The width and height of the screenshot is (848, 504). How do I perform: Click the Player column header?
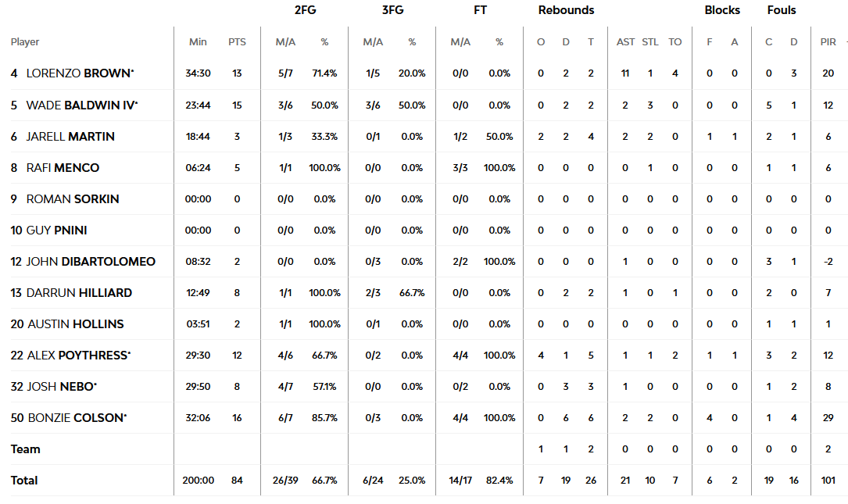click(x=25, y=42)
